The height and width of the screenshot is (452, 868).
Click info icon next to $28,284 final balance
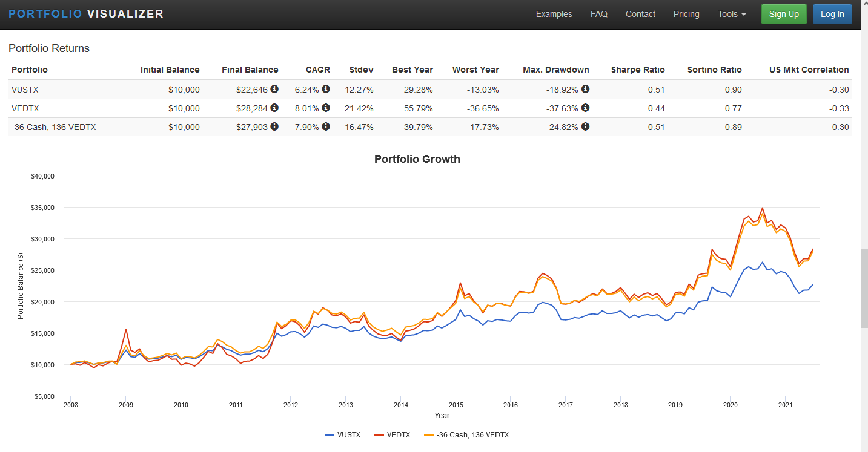274,108
